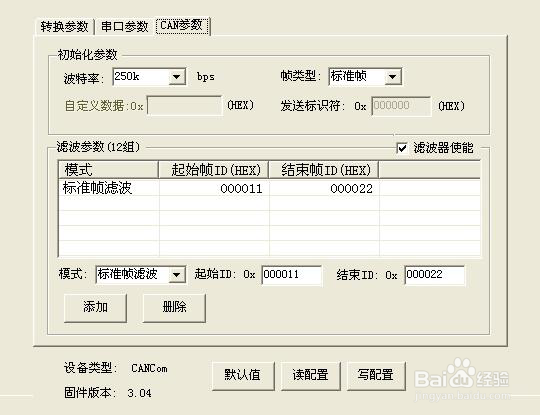
Task: Open the 模式 标准帧滤波 combo box arrow
Action: (177, 274)
